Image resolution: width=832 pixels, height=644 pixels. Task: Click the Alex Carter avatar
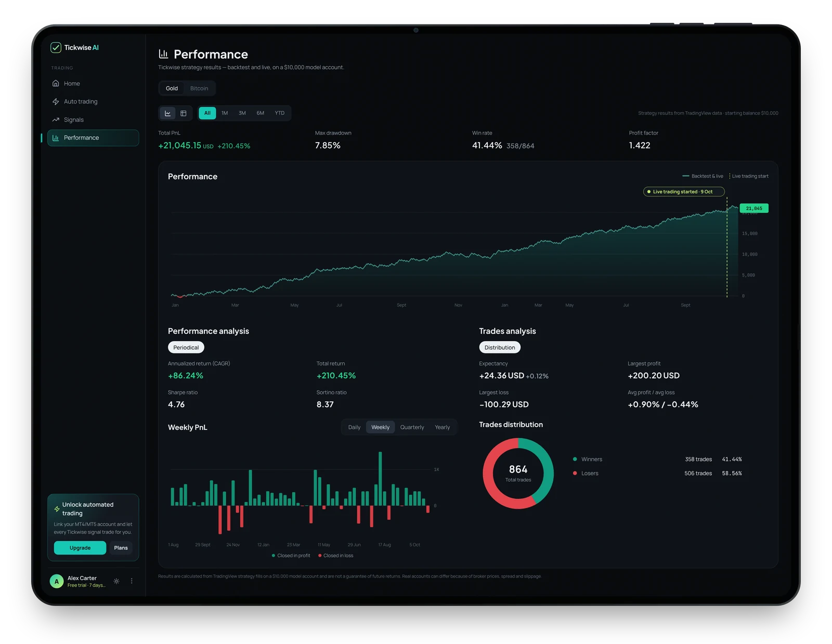coord(57,582)
